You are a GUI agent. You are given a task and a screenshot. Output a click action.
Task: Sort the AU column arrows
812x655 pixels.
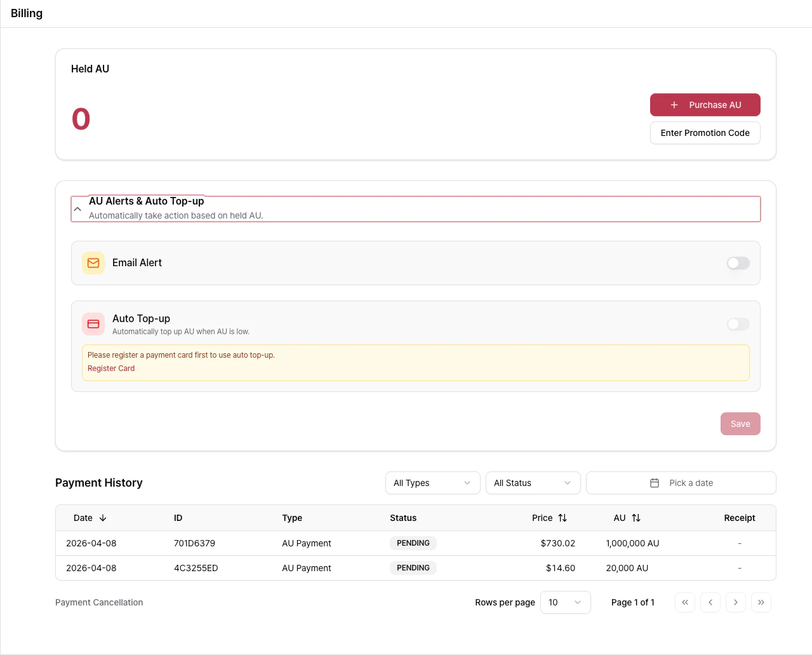pos(636,518)
